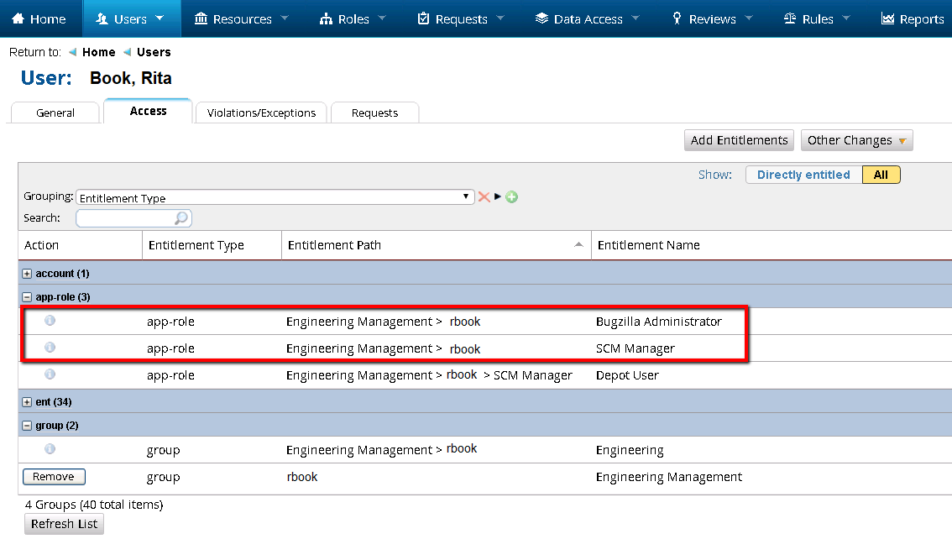This screenshot has width=952, height=560.
Task: Click the Add Entitlements button
Action: click(739, 140)
